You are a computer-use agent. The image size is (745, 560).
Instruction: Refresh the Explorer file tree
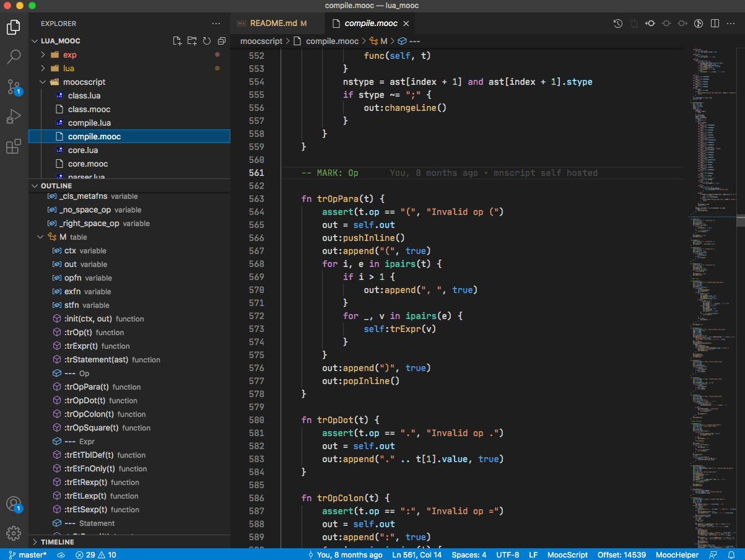207,41
